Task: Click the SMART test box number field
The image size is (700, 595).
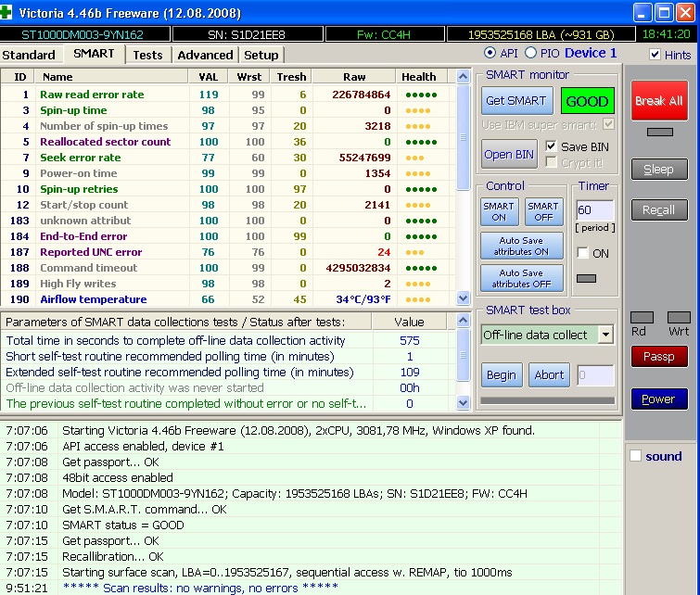Action: tap(595, 375)
